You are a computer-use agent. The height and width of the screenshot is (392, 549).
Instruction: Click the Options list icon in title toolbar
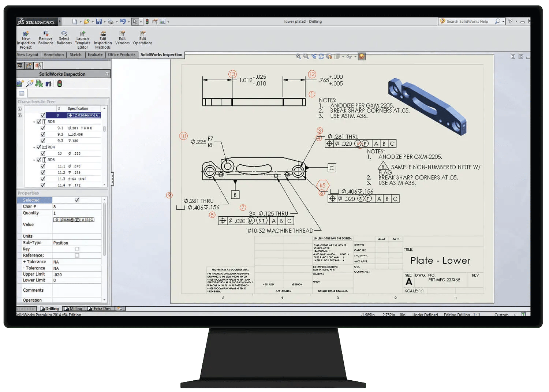click(x=163, y=22)
